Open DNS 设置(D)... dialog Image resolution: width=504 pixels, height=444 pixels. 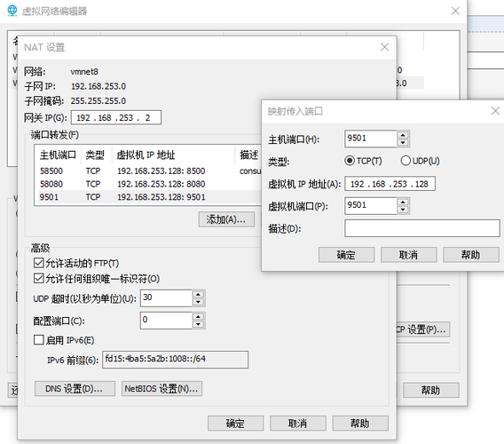75,389
